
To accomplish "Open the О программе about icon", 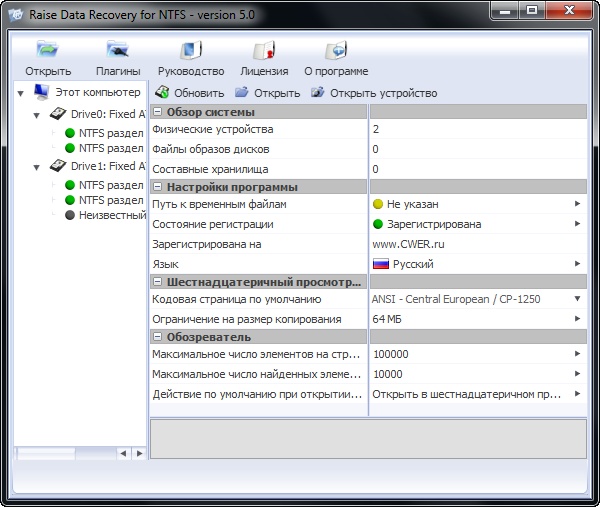I will click(x=335, y=50).
